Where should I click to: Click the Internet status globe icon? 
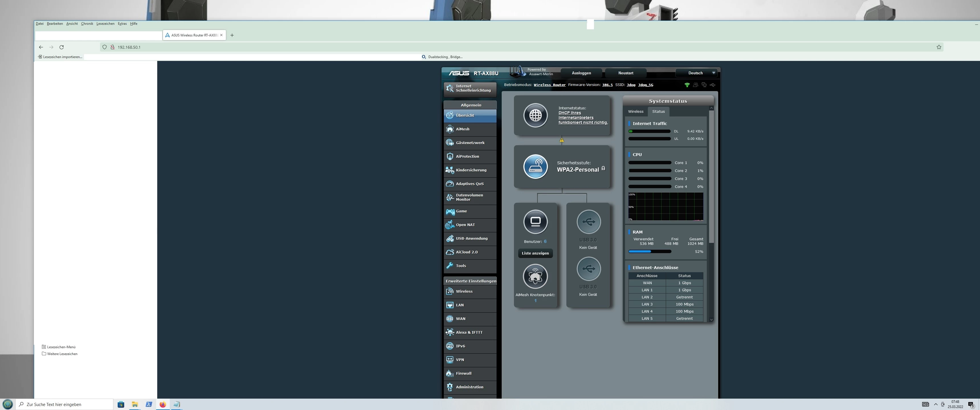click(535, 115)
